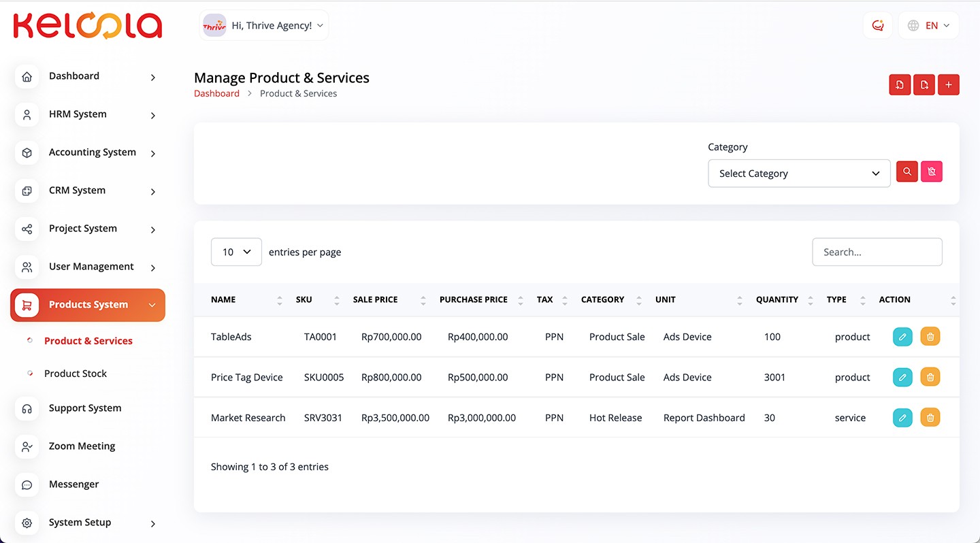Screen dimensions: 980x543
Task: Click the red plus button to add product
Action: click(x=949, y=85)
